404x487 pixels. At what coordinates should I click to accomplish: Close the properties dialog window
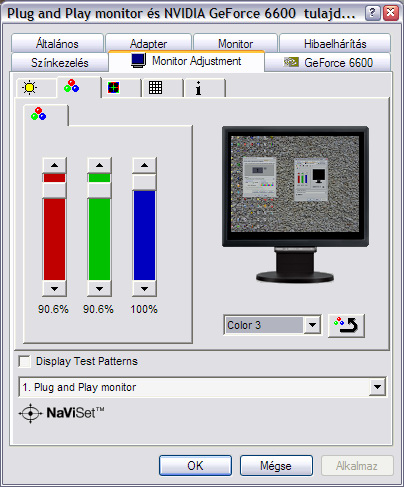pyautogui.click(x=390, y=13)
